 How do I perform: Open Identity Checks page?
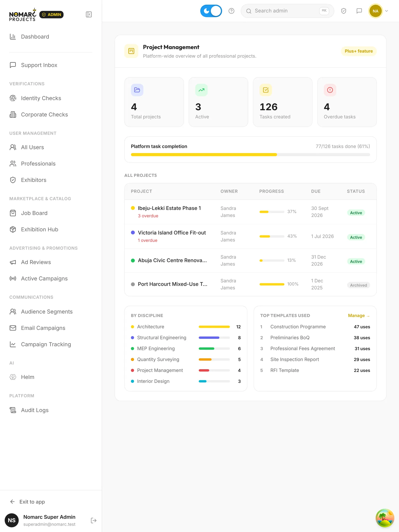point(51,98)
